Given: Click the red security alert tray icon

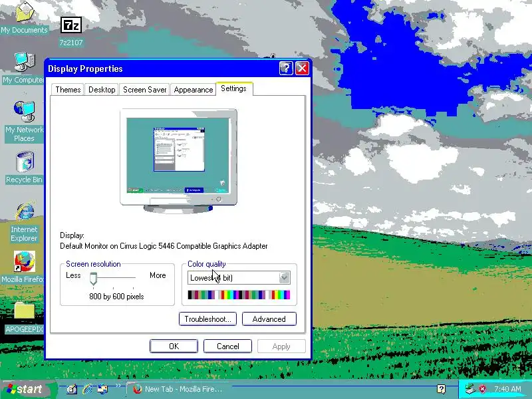Looking at the screenshot, I should pos(482,389).
